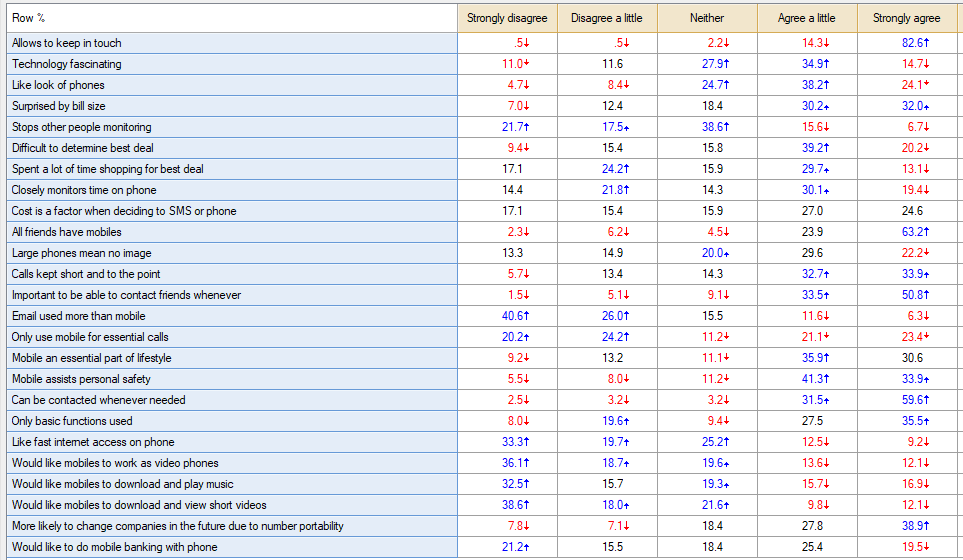Click the 32.5 cell for download and play music

point(507,484)
